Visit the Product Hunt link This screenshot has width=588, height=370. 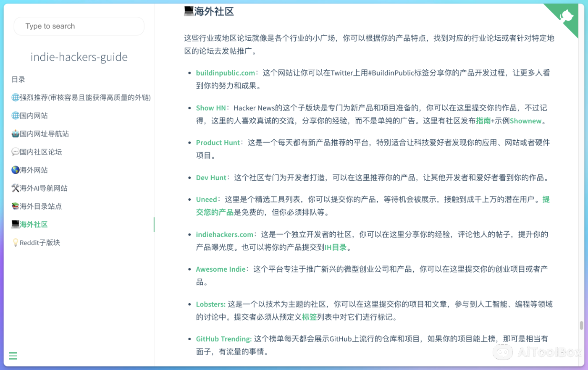click(x=218, y=142)
